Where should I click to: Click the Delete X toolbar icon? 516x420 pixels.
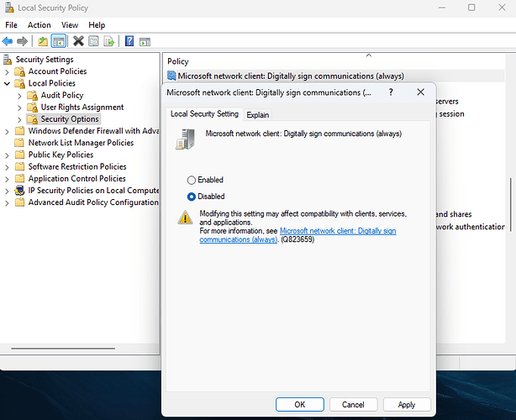(x=78, y=41)
